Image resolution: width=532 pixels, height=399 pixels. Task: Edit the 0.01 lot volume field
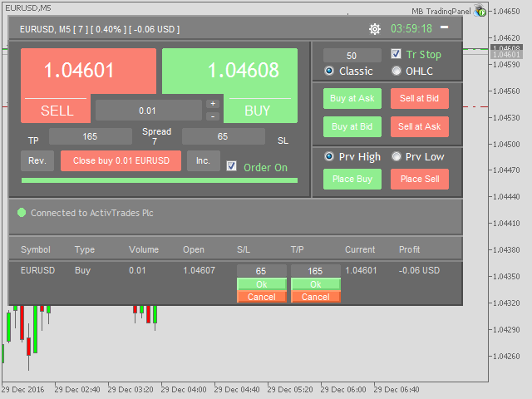pyautogui.click(x=148, y=111)
